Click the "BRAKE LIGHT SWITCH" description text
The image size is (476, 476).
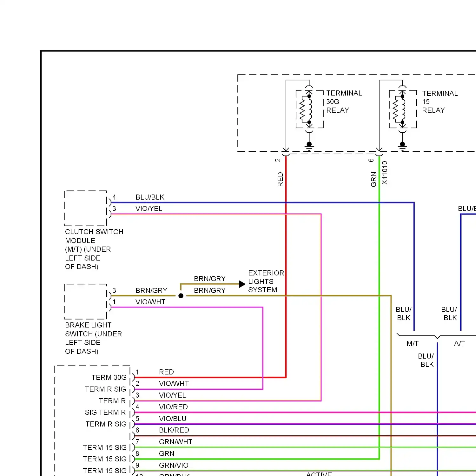[x=93, y=338]
